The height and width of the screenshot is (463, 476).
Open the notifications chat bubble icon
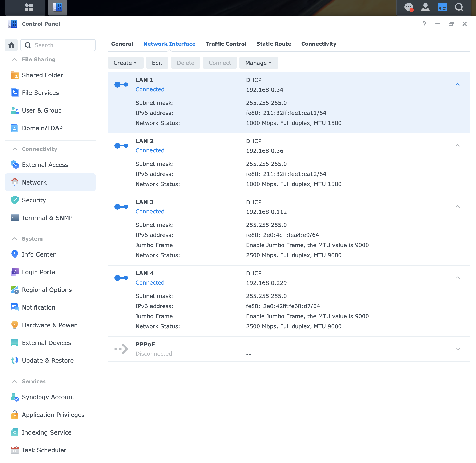pyautogui.click(x=409, y=7)
